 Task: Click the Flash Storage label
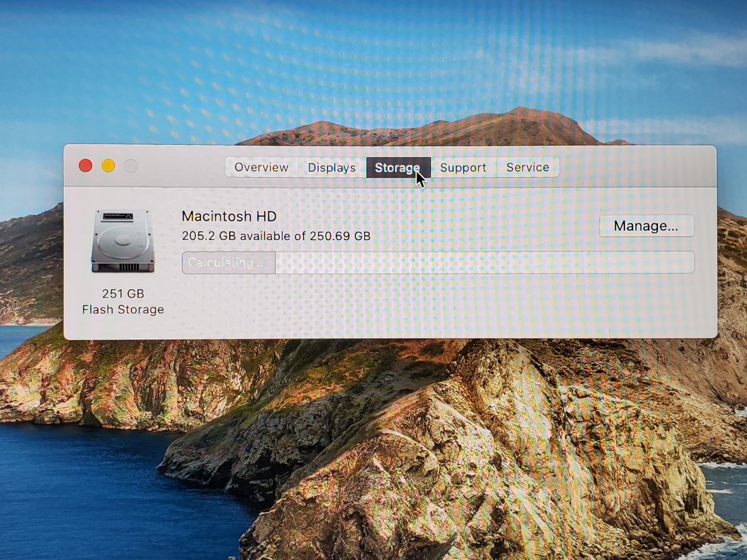coord(123,310)
